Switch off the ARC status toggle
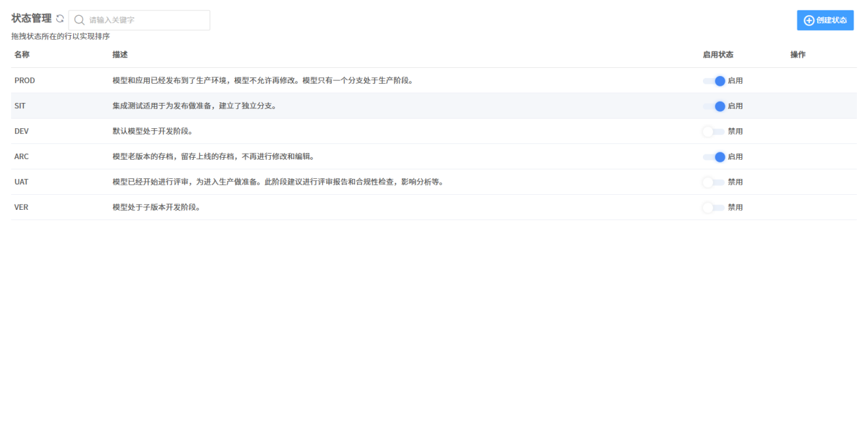The height and width of the screenshot is (441, 868). (714, 157)
